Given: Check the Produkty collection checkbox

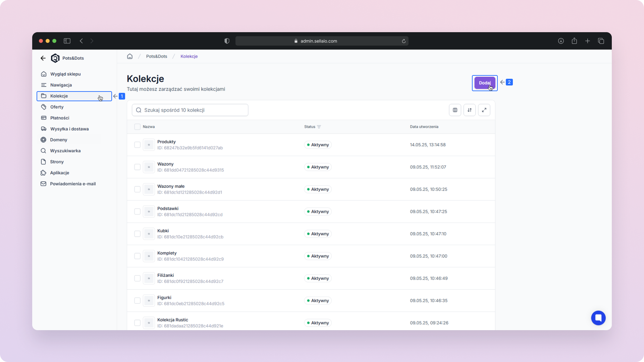Looking at the screenshot, I should pos(137,145).
